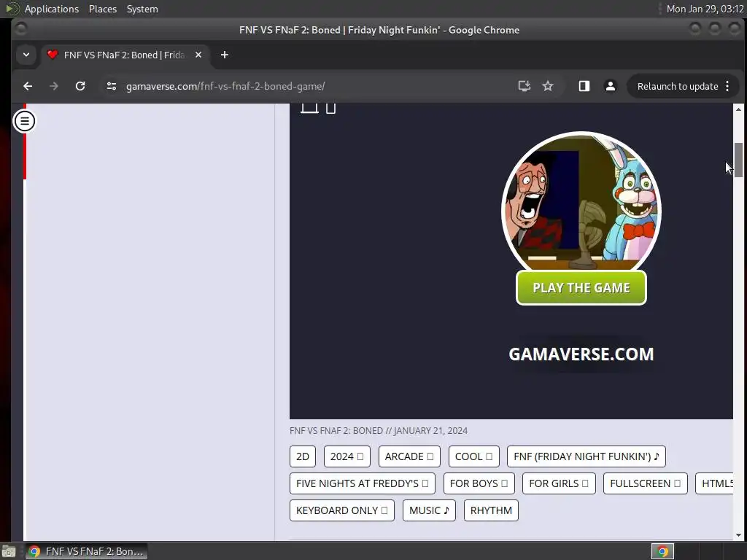This screenshot has width=747, height=560.
Task: Open the 2024 tag
Action: point(347,456)
